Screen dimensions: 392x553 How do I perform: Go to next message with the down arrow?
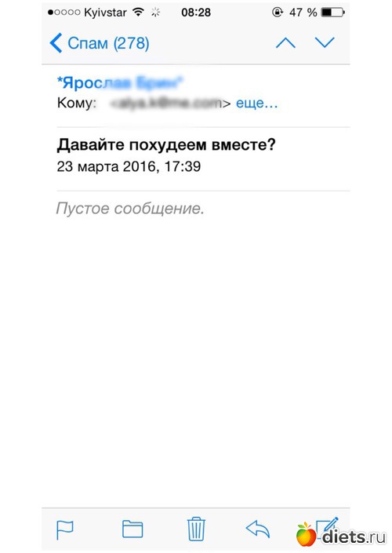pyautogui.click(x=325, y=42)
